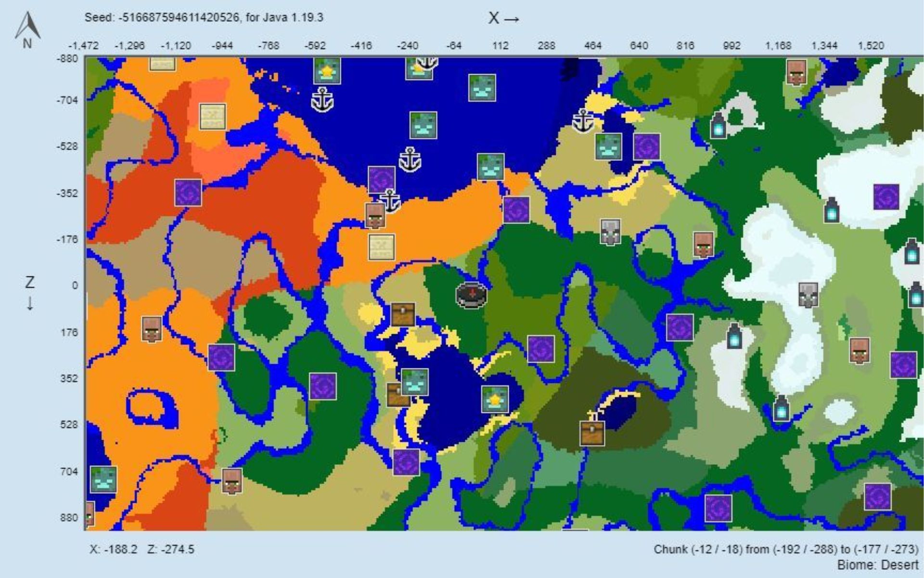Select the ancient city lantern at the top

[719, 125]
